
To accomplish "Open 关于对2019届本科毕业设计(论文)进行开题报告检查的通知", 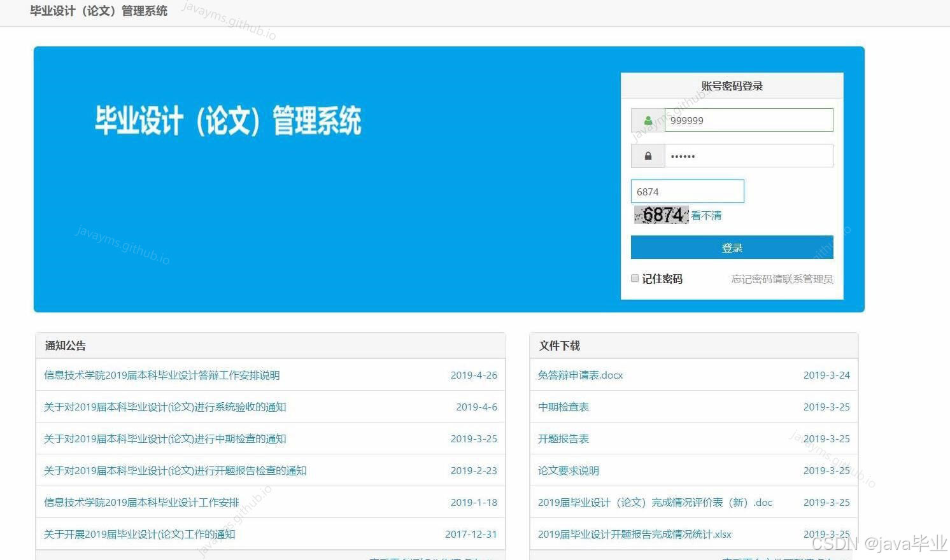I will coord(175,470).
